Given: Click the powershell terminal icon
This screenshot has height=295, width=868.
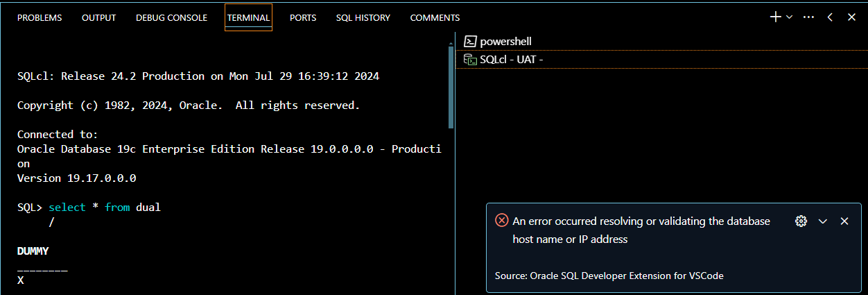Looking at the screenshot, I should point(470,42).
